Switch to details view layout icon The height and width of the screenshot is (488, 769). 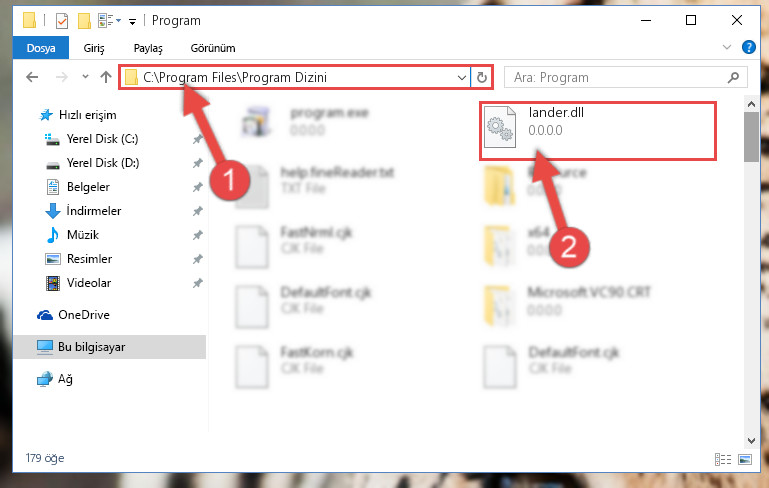[x=723, y=459]
